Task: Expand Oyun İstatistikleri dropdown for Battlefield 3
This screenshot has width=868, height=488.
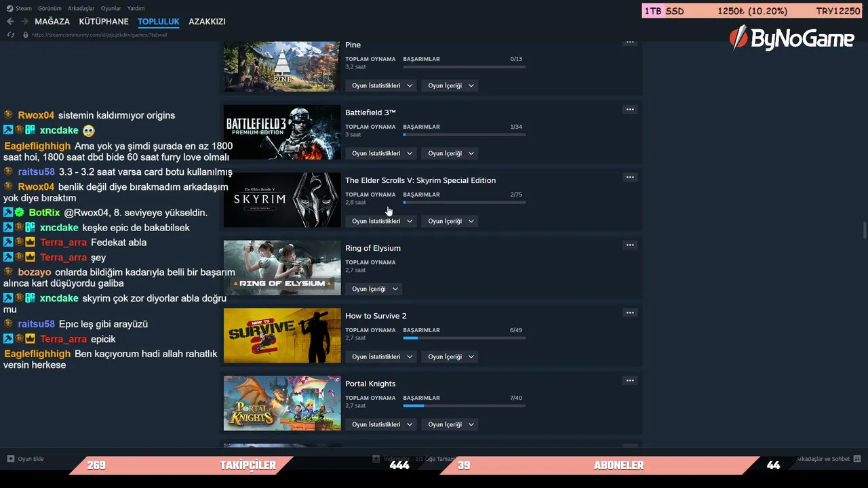Action: tap(381, 153)
